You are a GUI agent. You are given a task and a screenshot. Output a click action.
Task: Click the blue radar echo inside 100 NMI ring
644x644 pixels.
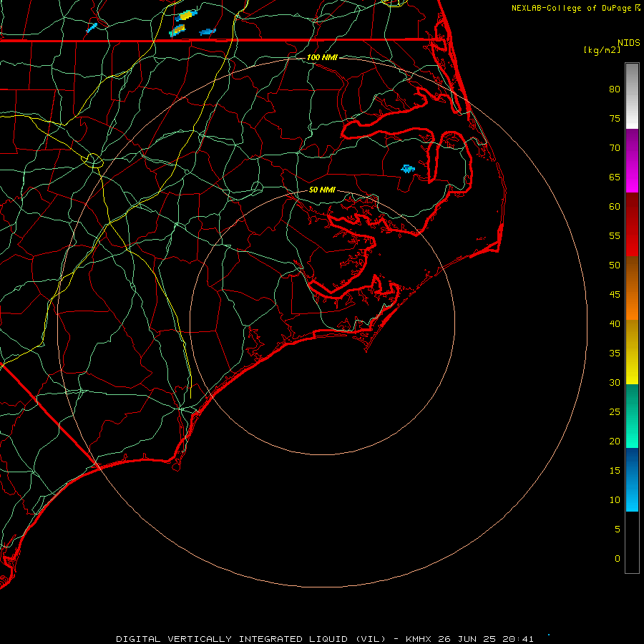408,168
